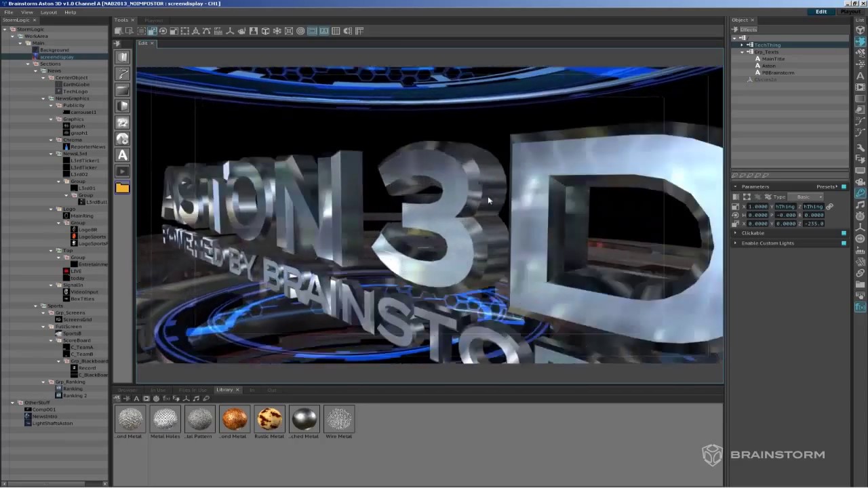Switch to the Files in Use tab

[193, 390]
